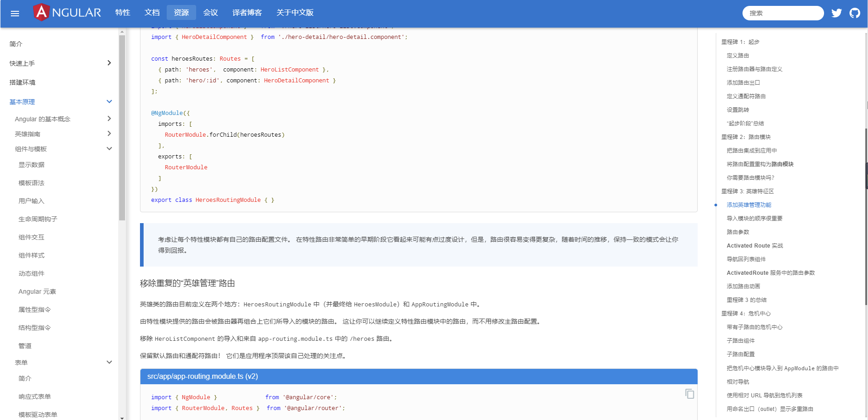Open 模板语法 in the sidebar
The width and height of the screenshot is (868, 420).
[x=31, y=183]
